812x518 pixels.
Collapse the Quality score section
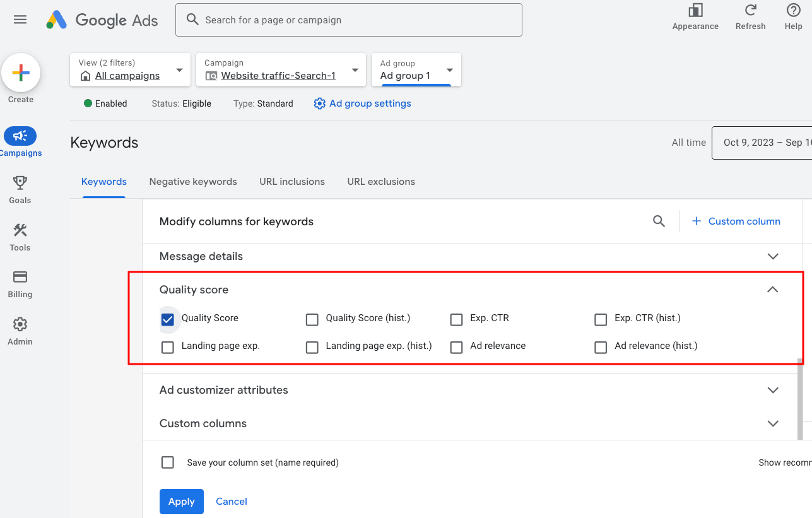click(772, 290)
